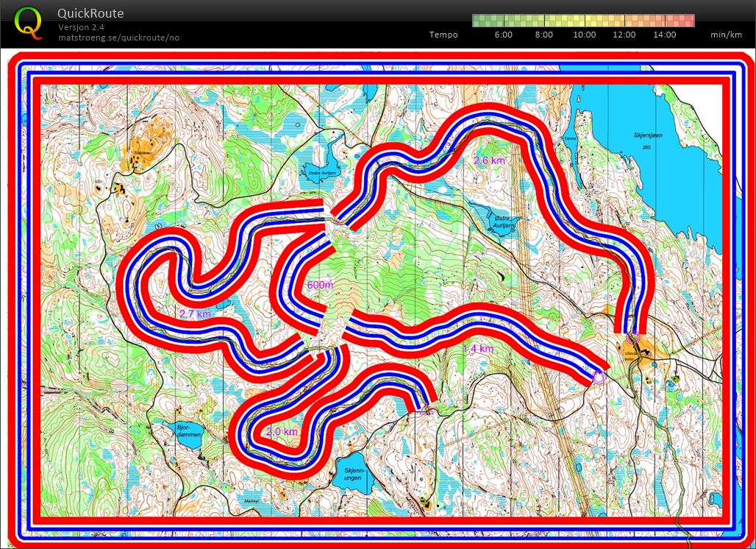
Task: Click the 2.0 km distance label
Action: pyautogui.click(x=282, y=431)
